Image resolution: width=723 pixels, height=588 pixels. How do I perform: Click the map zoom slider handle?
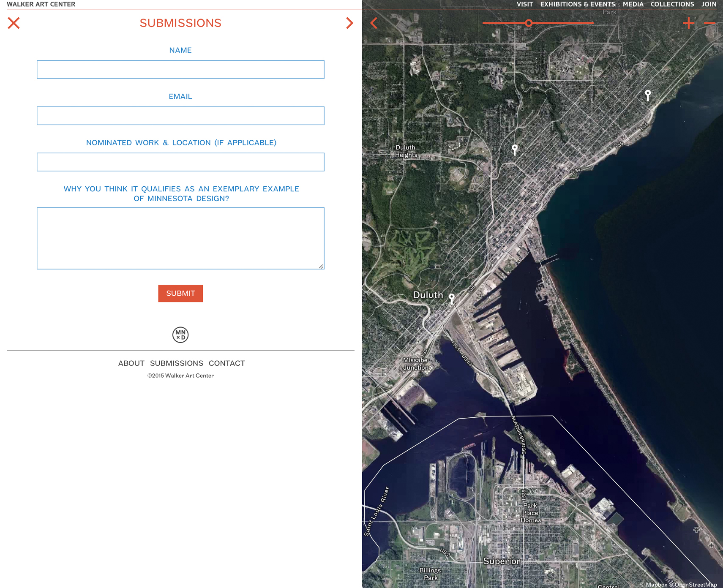pos(529,23)
